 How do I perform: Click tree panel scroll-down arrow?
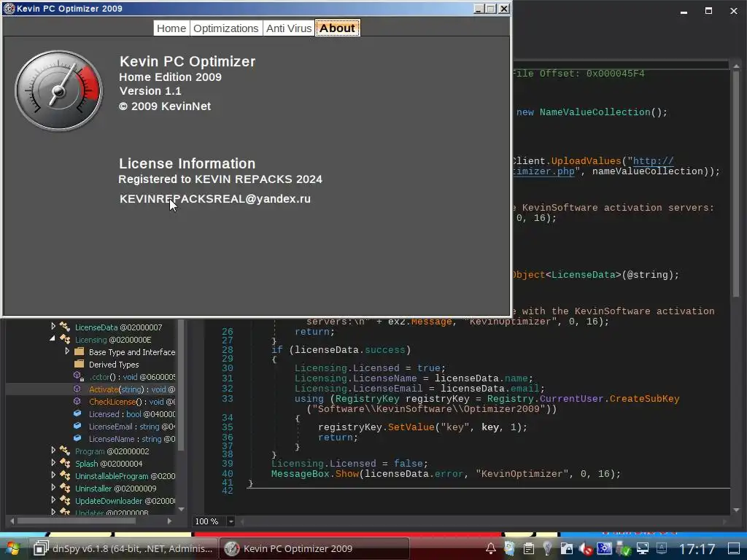[x=181, y=510]
